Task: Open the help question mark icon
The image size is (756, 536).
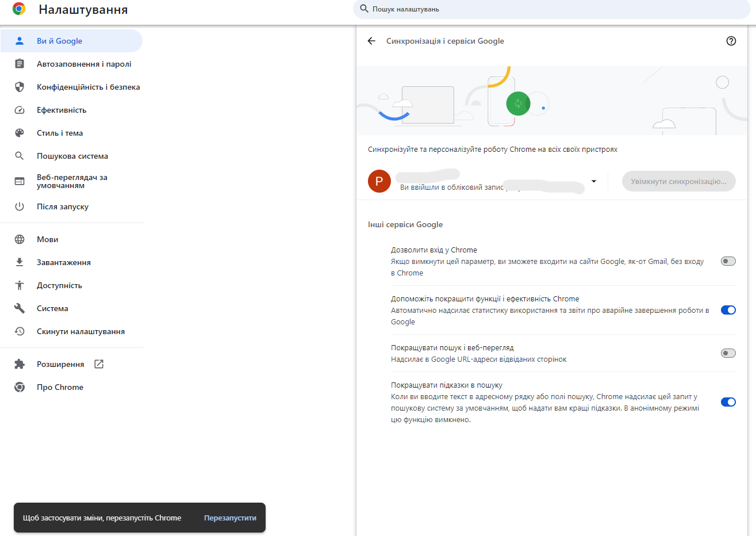Action: 731,41
